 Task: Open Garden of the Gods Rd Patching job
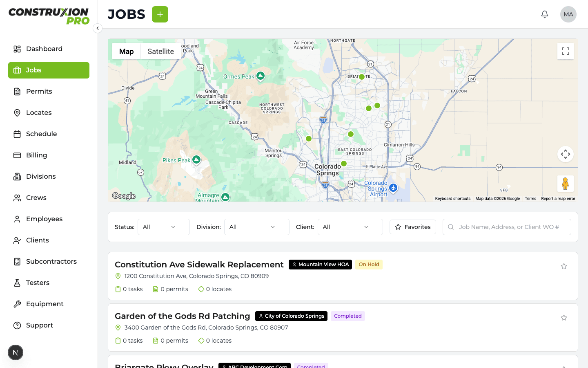[x=183, y=316]
